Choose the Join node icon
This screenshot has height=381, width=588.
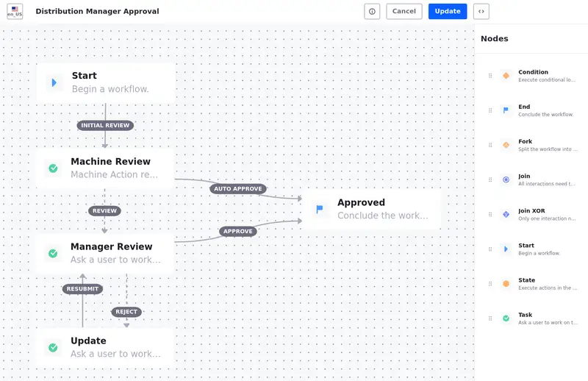coord(506,179)
